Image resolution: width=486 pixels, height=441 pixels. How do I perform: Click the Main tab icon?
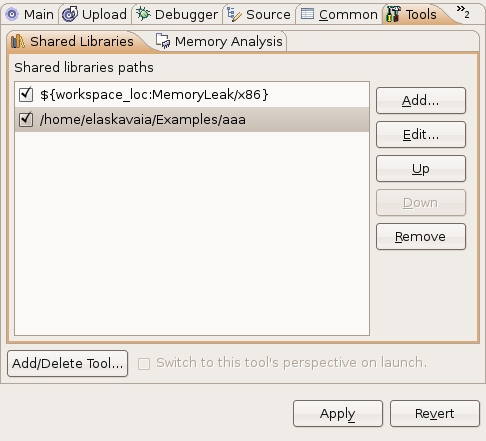12,14
